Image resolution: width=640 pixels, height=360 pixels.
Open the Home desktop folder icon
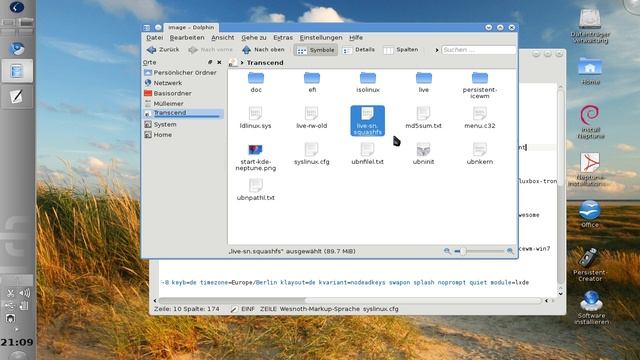click(590, 71)
